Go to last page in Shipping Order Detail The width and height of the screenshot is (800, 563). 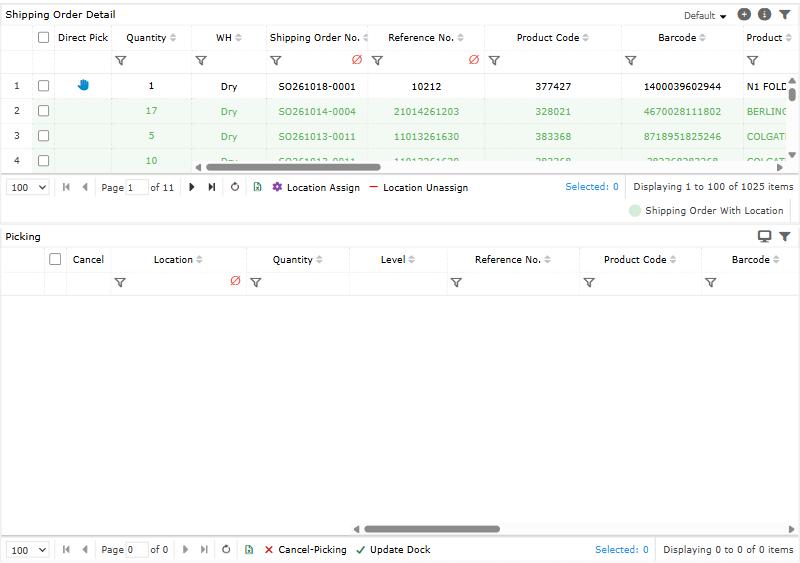click(x=212, y=187)
